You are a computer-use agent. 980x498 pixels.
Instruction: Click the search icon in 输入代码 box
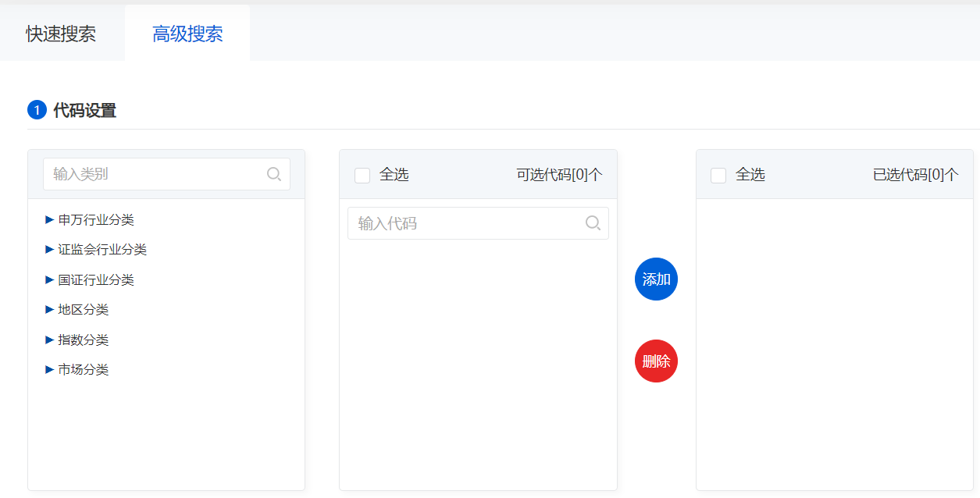(593, 223)
